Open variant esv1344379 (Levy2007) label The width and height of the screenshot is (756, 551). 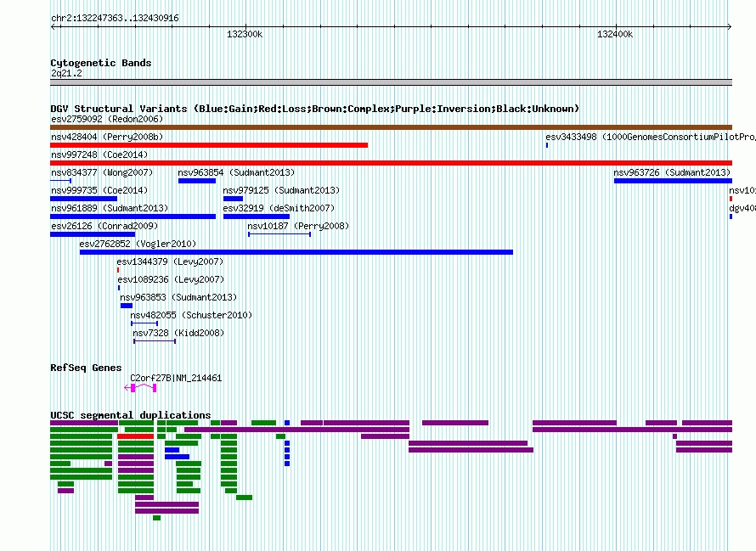coord(170,261)
